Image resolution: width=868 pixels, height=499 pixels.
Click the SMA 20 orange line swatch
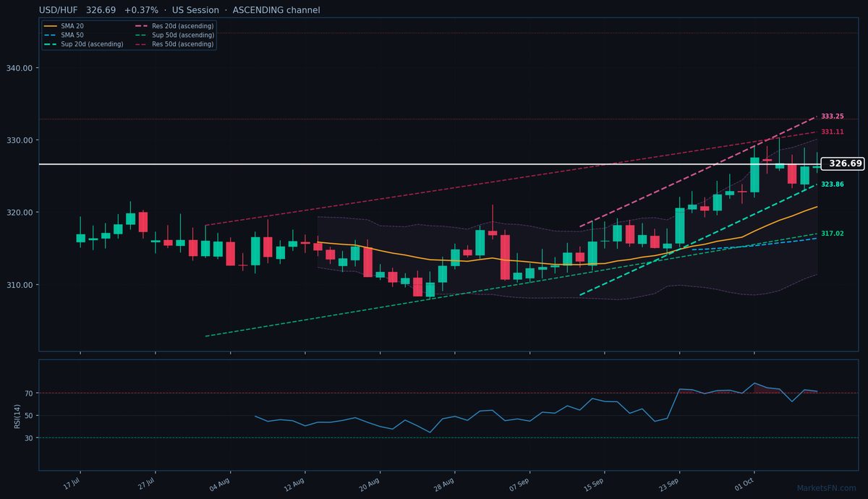pyautogui.click(x=51, y=26)
